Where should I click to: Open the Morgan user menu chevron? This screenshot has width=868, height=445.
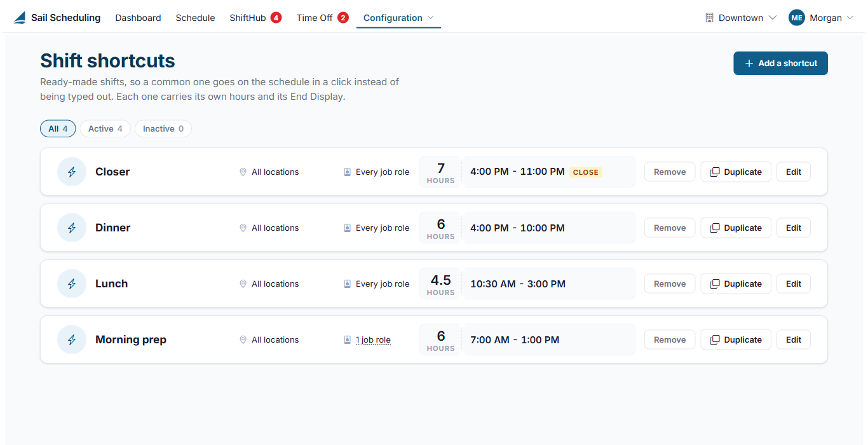[x=850, y=18]
